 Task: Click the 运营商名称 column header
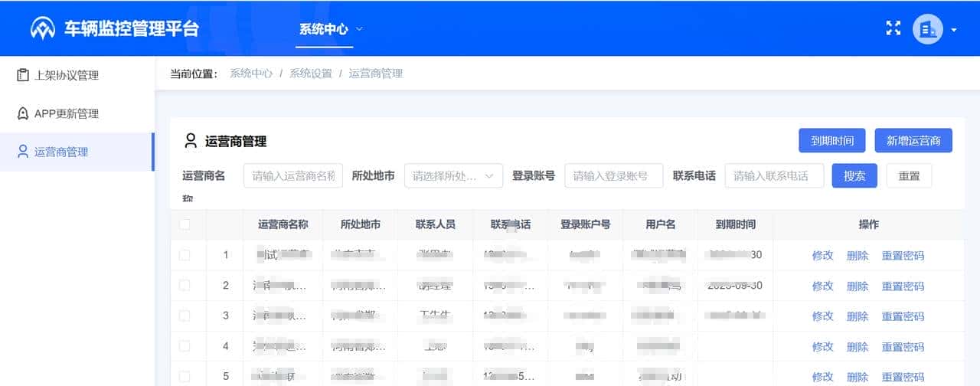click(283, 224)
